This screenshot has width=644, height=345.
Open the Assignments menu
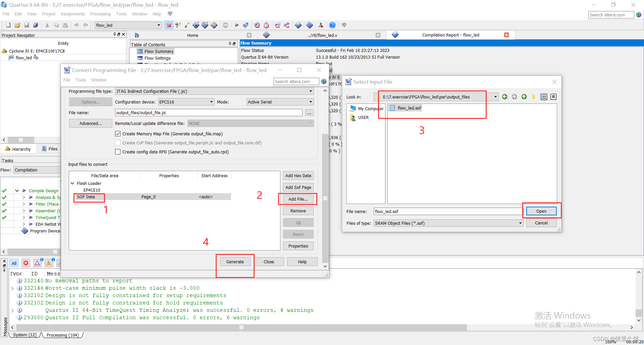pos(73,14)
